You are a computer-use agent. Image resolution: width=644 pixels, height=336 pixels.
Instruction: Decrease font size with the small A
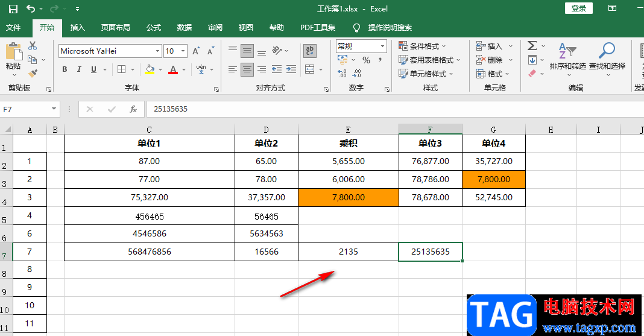[210, 51]
